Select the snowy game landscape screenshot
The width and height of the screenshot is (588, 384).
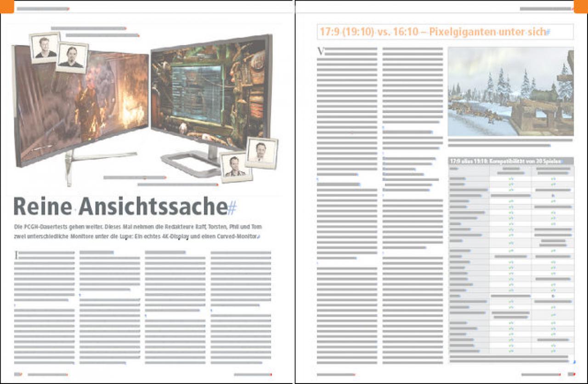pos(510,91)
